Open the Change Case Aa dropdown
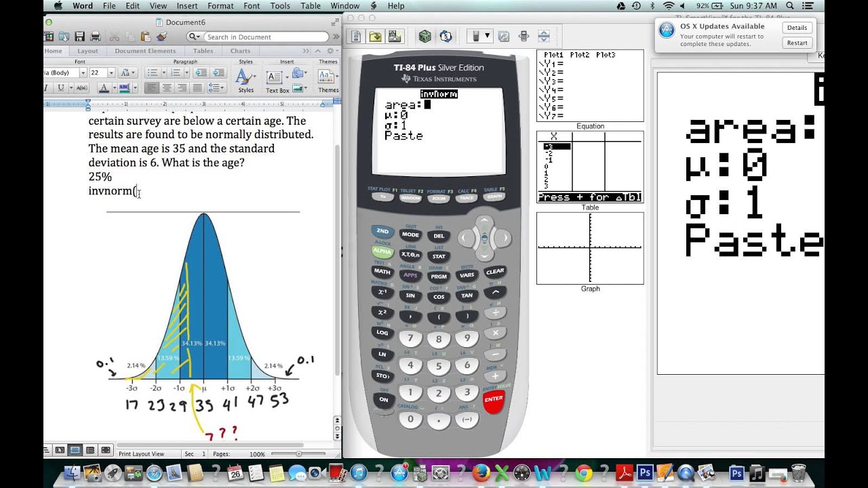 pos(127,73)
